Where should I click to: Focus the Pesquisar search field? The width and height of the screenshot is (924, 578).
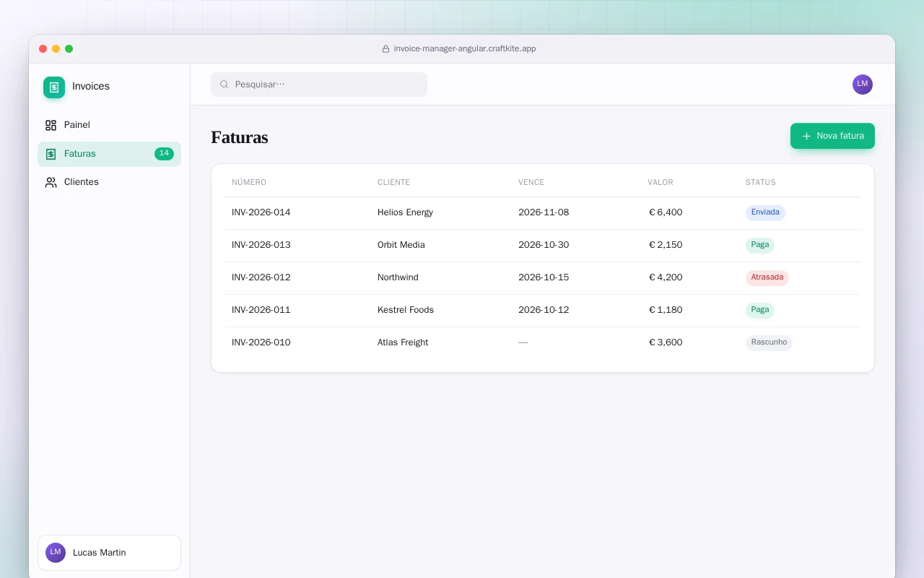tap(319, 85)
